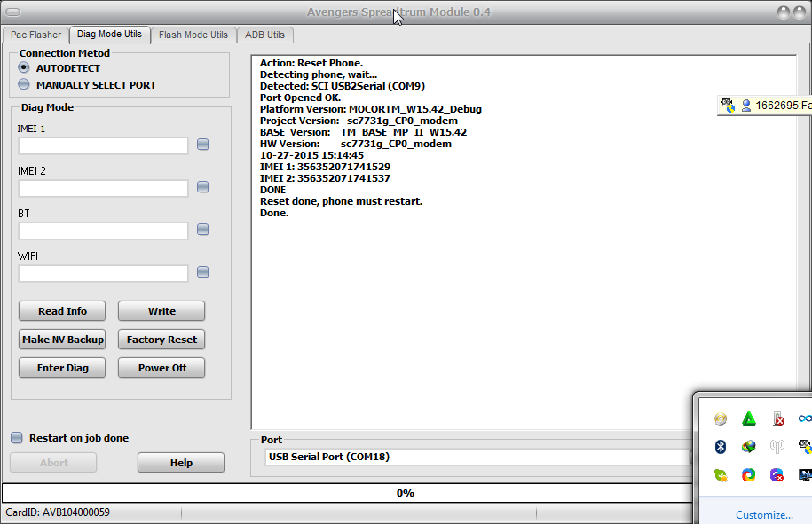
Task: Click the pill-shaped title bar menu button
Action: (12, 12)
